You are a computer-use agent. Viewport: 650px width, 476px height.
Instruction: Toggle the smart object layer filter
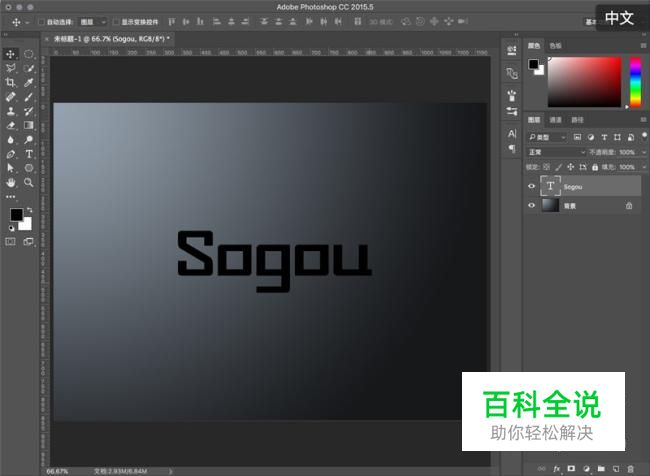(x=631, y=137)
